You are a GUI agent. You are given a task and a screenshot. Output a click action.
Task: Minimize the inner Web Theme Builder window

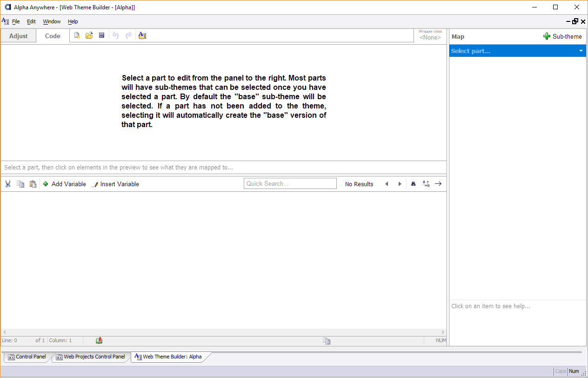(568, 21)
